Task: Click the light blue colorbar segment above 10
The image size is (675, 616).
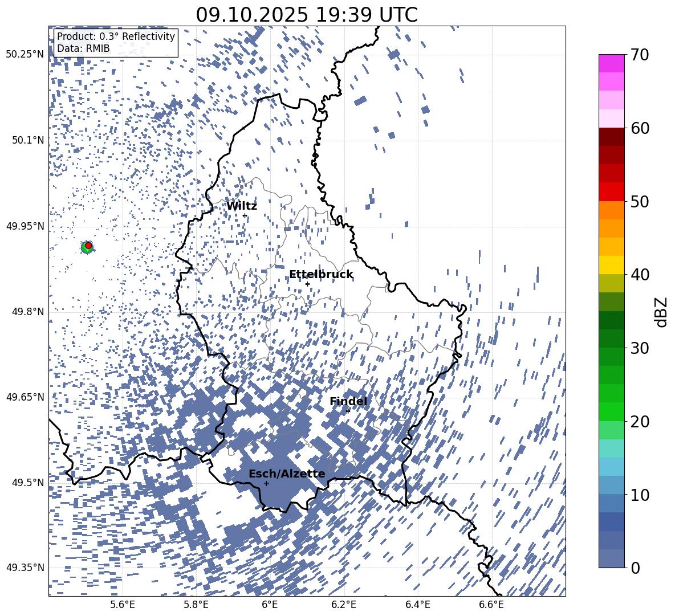Action: click(x=611, y=467)
